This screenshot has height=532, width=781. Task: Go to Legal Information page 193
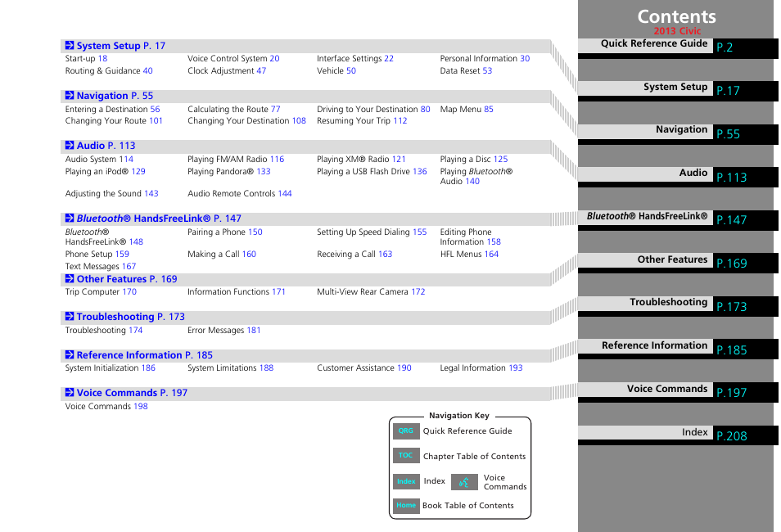click(x=481, y=368)
